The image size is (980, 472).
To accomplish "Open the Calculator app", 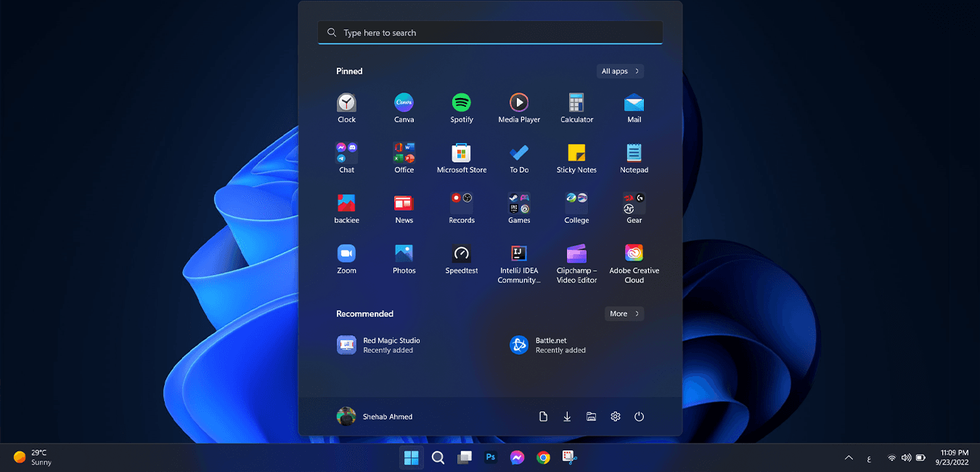I will 576,108.
